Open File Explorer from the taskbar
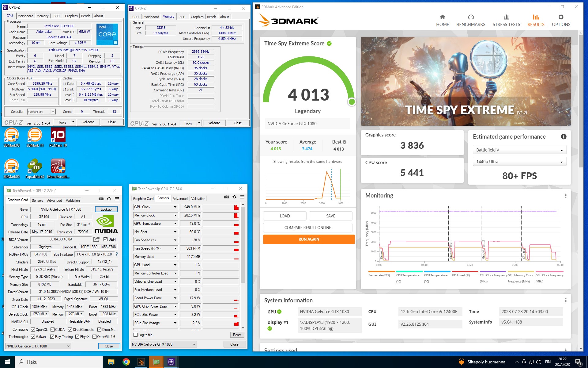588x368 pixels. click(x=111, y=362)
